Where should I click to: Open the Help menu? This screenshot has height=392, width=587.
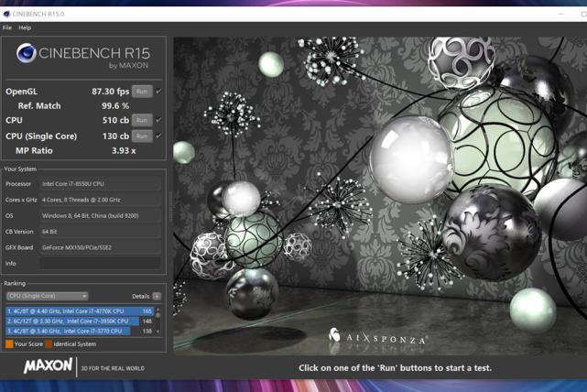(25, 27)
